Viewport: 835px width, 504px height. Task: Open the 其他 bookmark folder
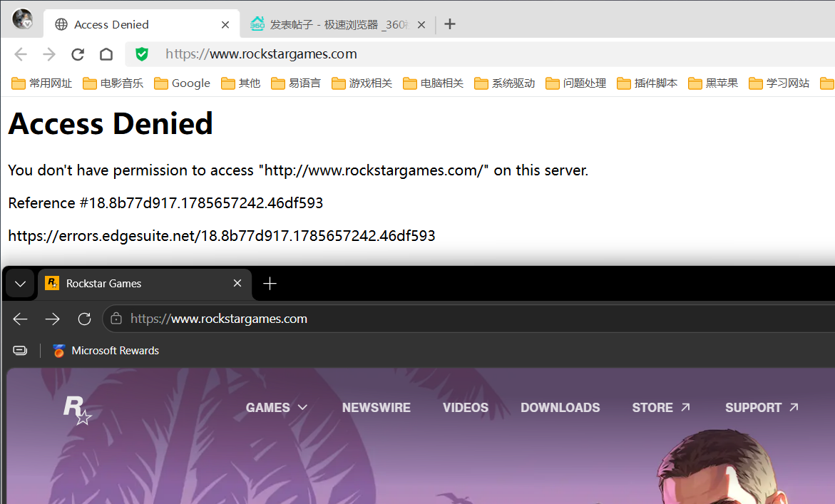click(241, 83)
